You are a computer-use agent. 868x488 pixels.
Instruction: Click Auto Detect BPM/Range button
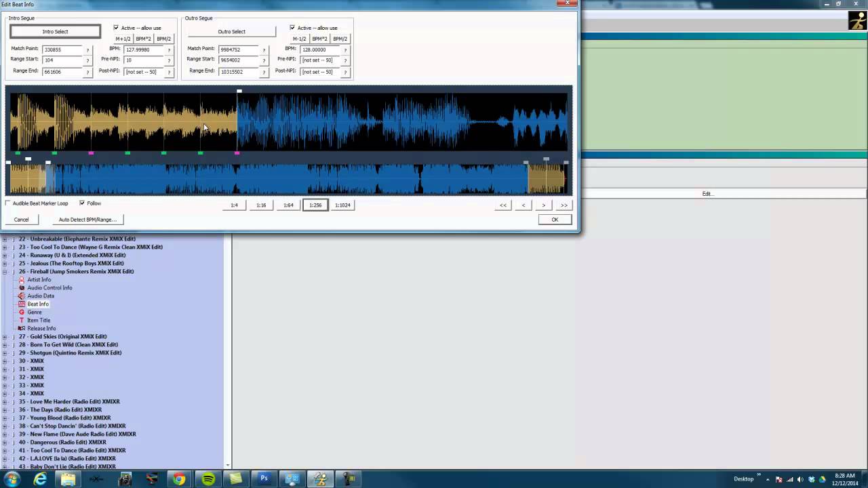[x=87, y=220]
